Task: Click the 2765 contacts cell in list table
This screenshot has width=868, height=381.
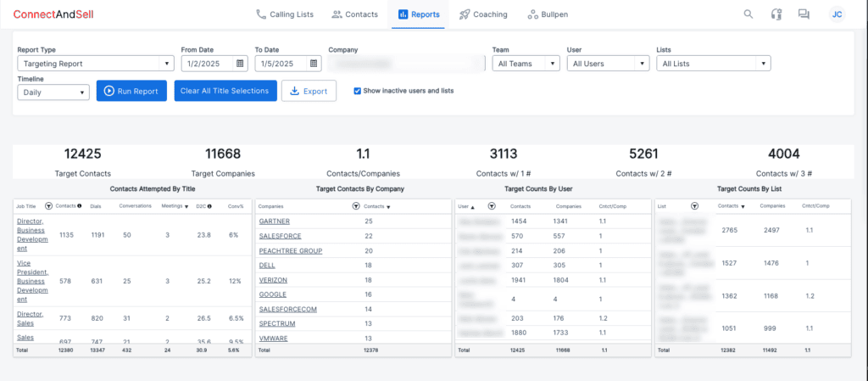Action: point(730,230)
